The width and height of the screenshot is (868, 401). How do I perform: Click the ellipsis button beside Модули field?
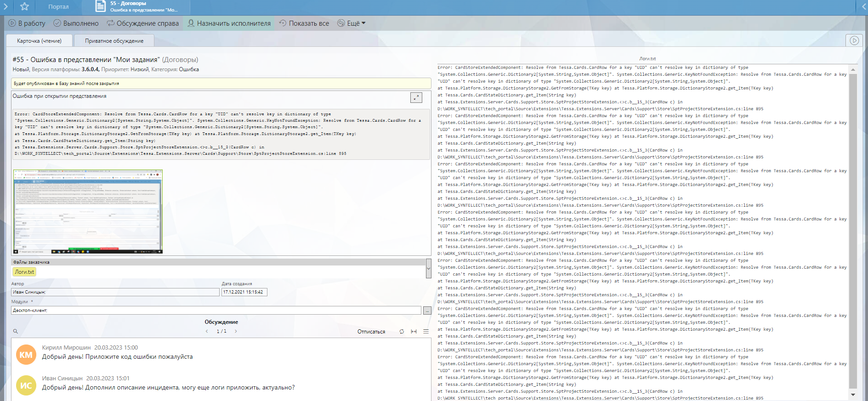click(427, 311)
